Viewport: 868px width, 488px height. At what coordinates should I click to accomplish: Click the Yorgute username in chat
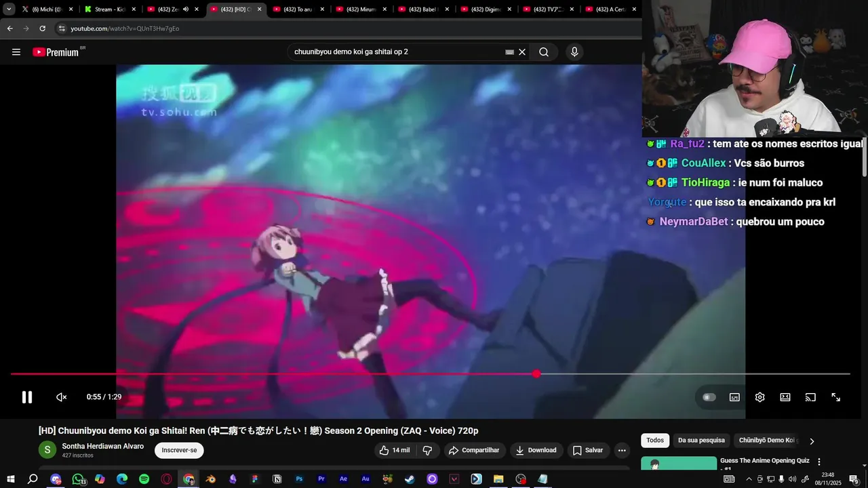coord(667,202)
